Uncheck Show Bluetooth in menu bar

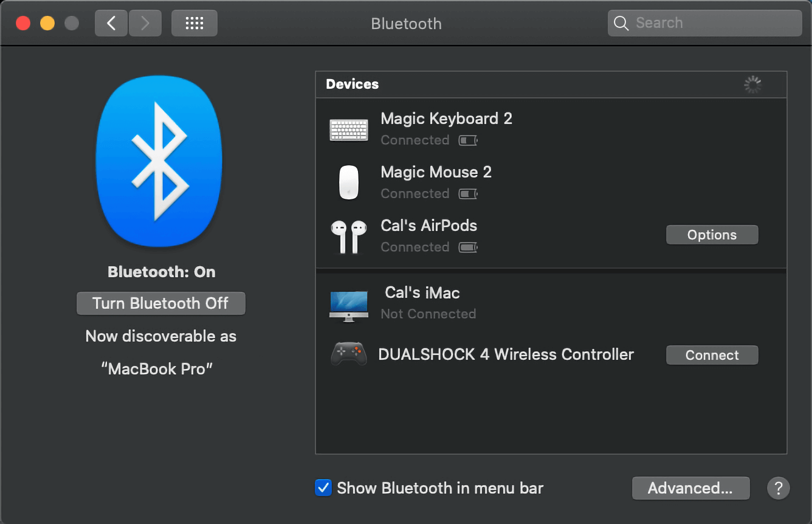[323, 488]
